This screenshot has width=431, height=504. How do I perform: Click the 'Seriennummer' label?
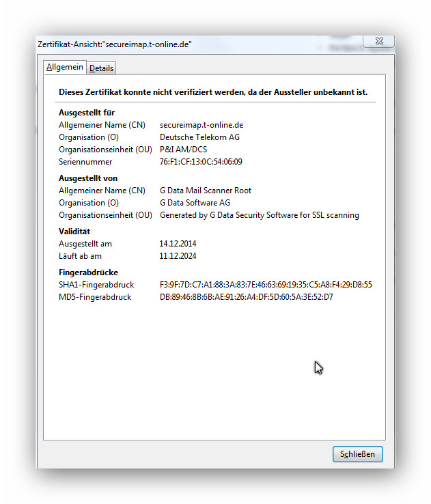click(x=85, y=162)
